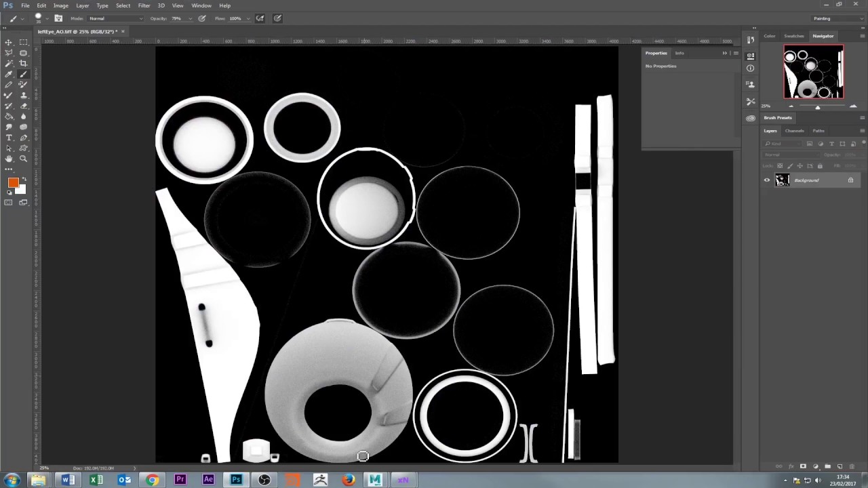Open the brush Mode dropdown
The image size is (868, 488).
coord(116,18)
